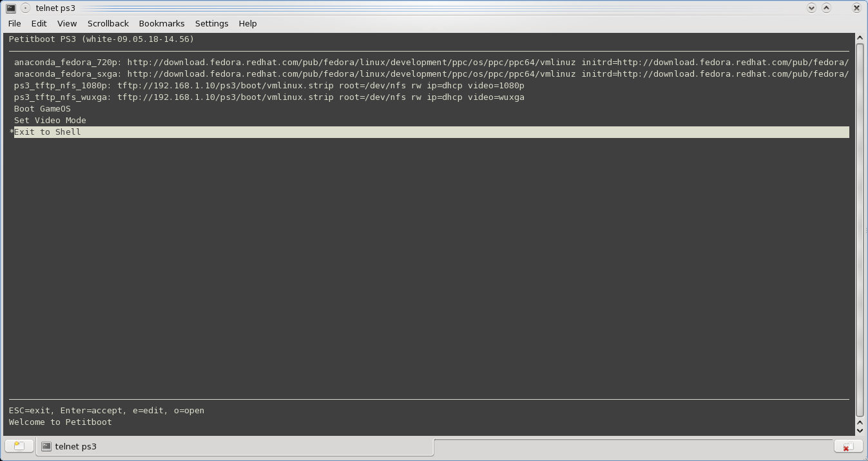The width and height of the screenshot is (868, 461).
Task: Open the Edit menu
Action: pos(39,23)
